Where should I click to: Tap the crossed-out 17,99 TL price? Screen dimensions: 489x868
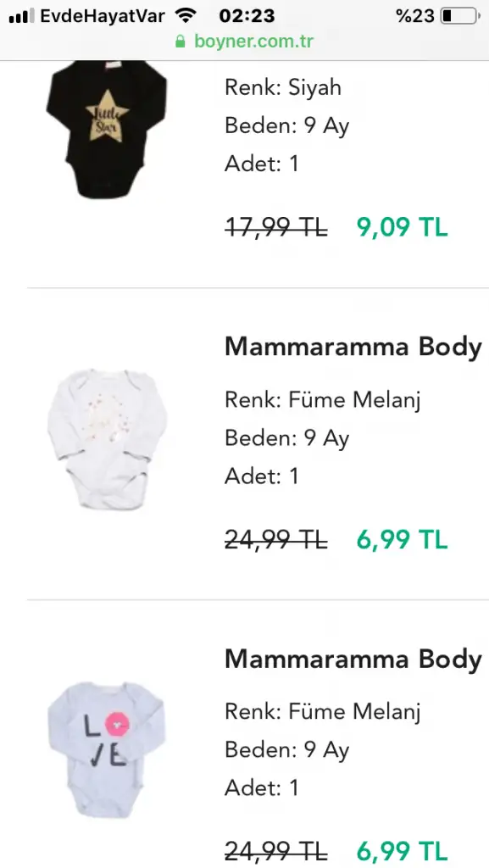pyautogui.click(x=276, y=227)
